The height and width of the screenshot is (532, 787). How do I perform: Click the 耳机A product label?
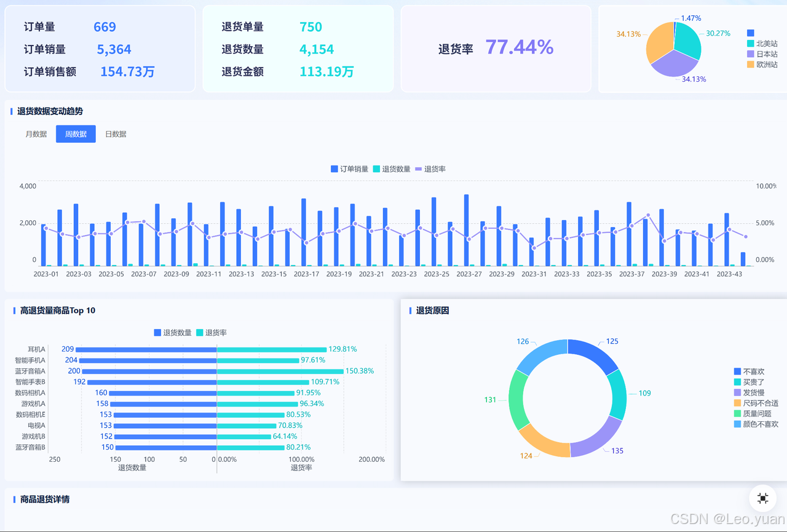(x=36, y=349)
